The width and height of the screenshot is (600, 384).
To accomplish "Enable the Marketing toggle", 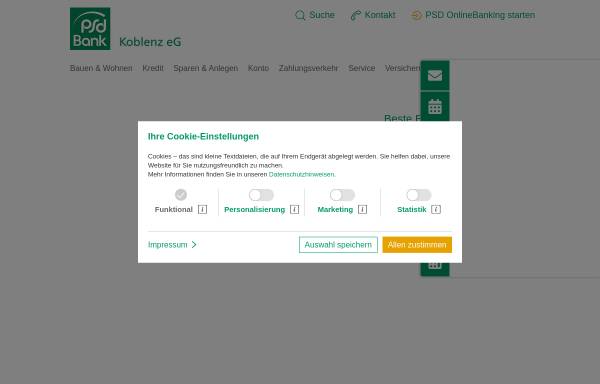I will pyautogui.click(x=342, y=195).
